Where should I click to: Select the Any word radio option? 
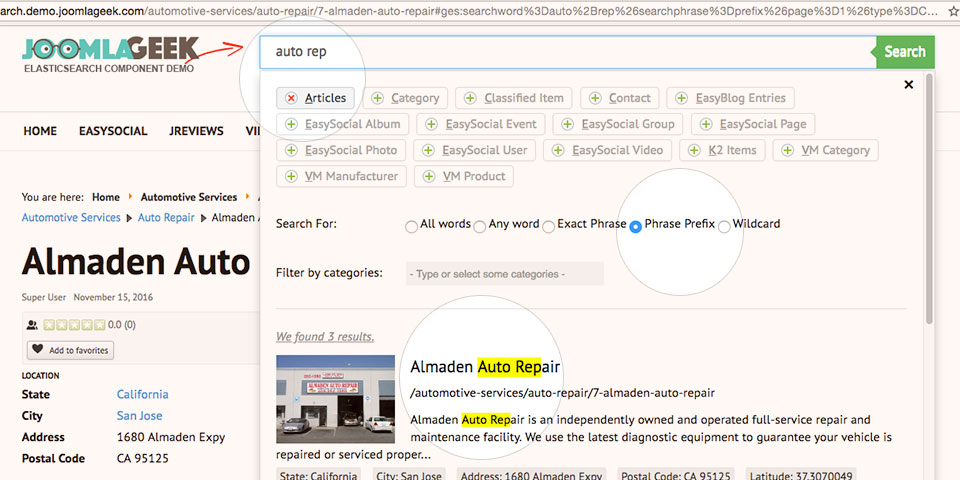(480, 227)
